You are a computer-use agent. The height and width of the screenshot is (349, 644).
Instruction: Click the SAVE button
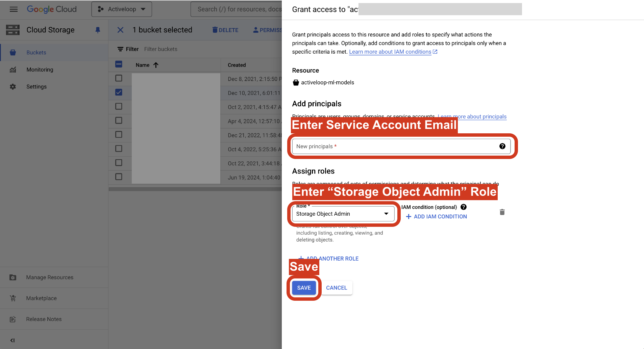coord(304,288)
